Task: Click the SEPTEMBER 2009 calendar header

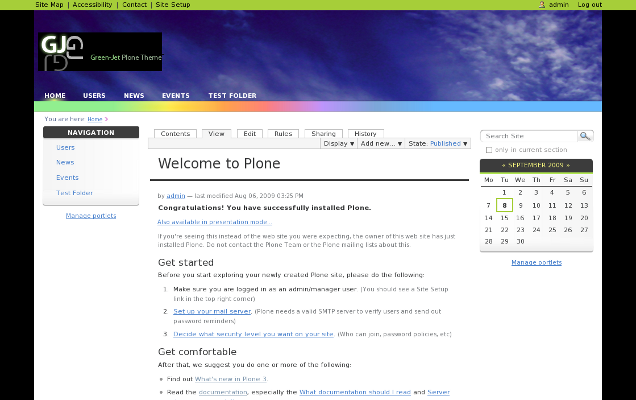Action: [x=536, y=165]
